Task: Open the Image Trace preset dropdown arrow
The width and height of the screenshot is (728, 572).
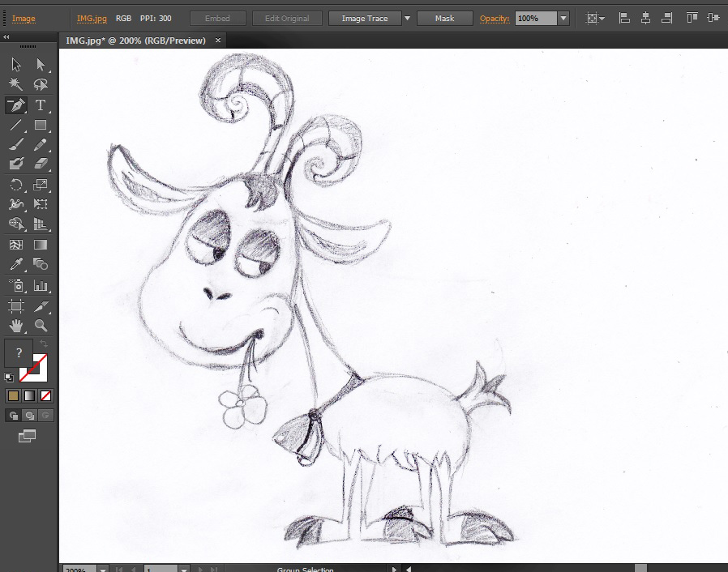Action: pyautogui.click(x=407, y=19)
